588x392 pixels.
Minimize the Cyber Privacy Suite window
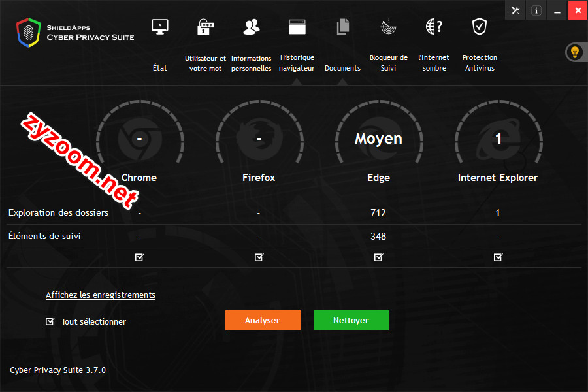pyautogui.click(x=557, y=10)
